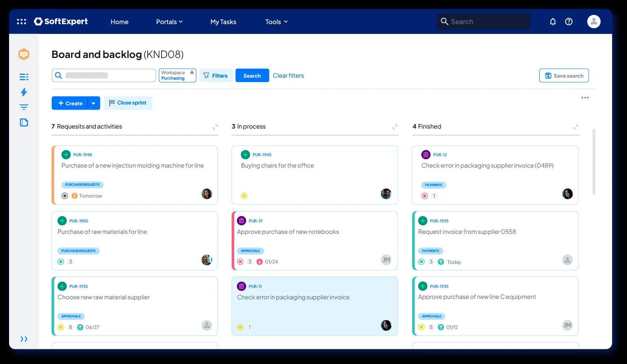
Task: Collapse the In process column
Action: click(394, 127)
